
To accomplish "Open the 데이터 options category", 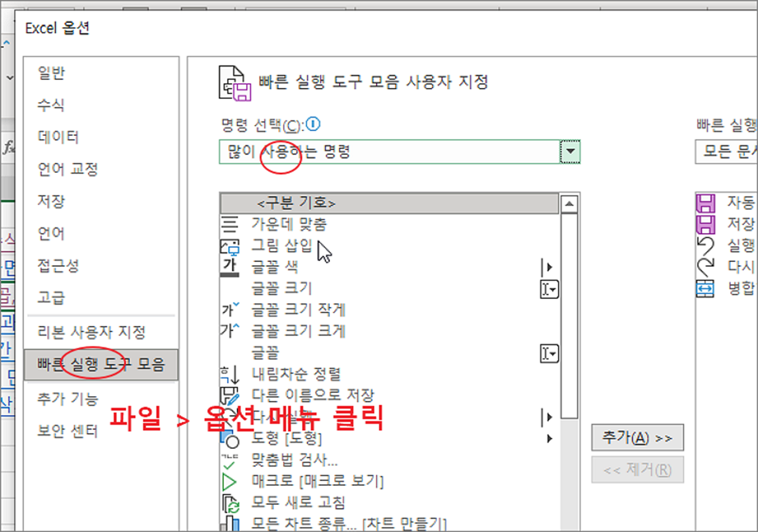I will (58, 137).
